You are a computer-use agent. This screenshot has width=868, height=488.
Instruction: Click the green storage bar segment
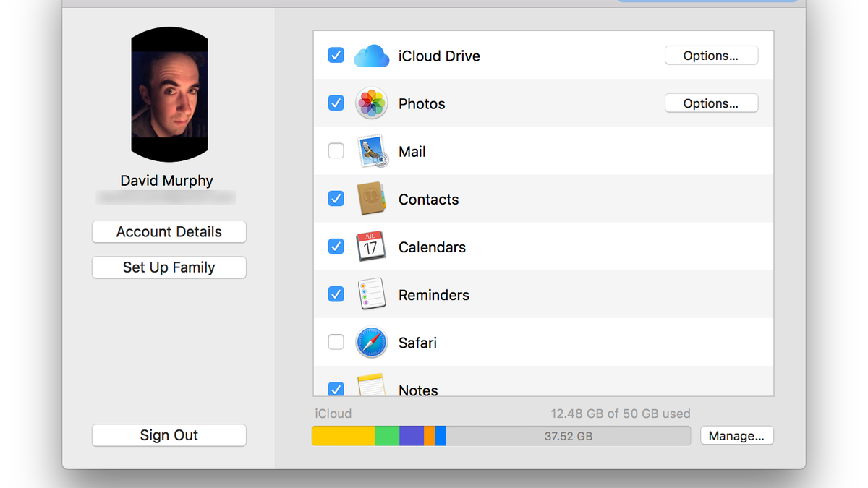point(388,435)
